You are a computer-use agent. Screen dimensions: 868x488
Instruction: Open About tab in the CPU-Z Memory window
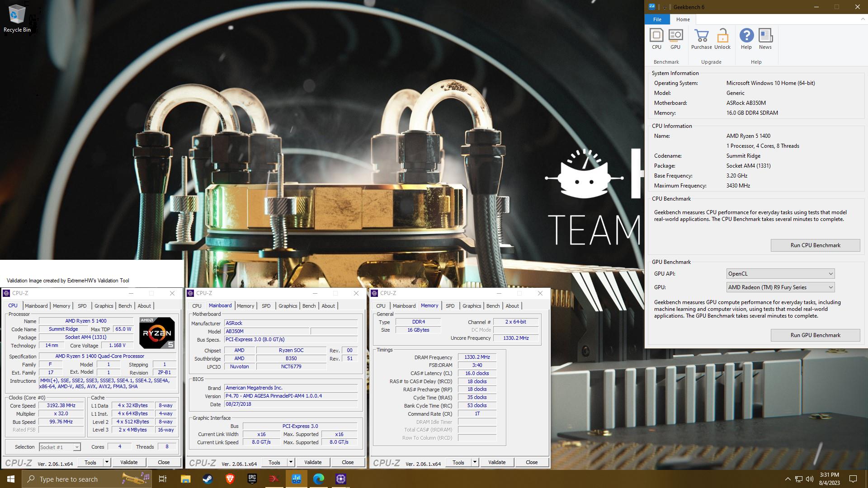pyautogui.click(x=512, y=306)
